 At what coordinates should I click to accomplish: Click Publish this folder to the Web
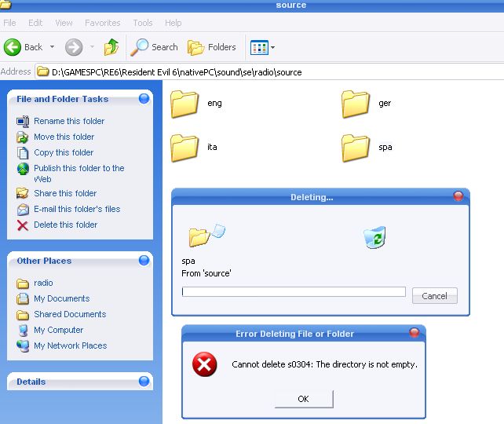79,174
